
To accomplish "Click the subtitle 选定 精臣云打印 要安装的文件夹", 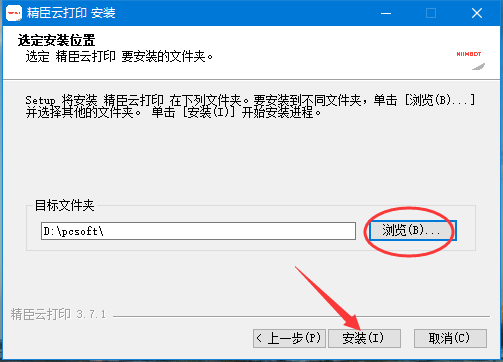I will [119, 56].
